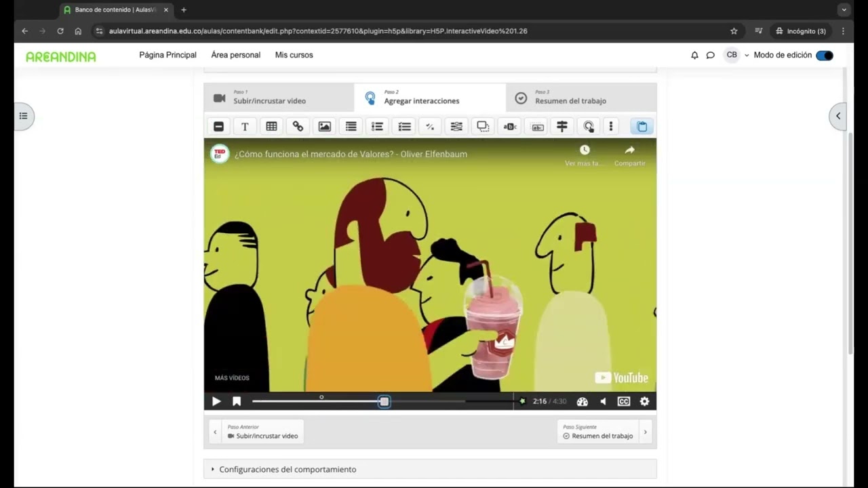Mute the video volume

(603, 401)
